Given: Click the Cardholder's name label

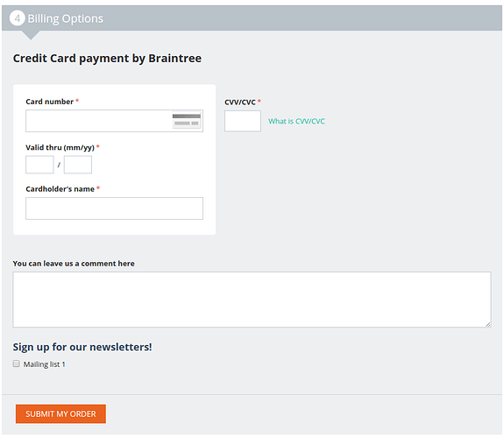Looking at the screenshot, I should 60,189.
